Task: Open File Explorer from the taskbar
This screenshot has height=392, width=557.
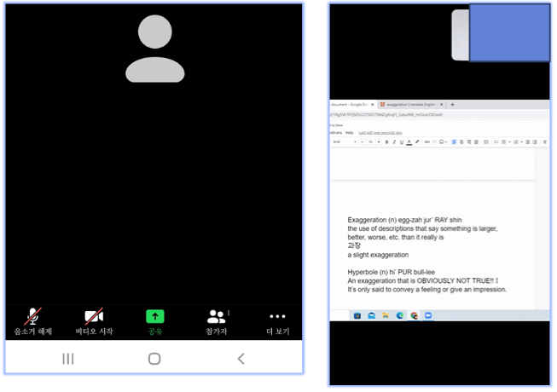Action: pos(386,315)
